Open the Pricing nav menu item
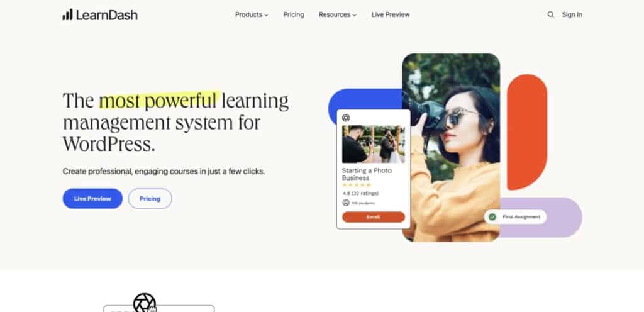 (x=294, y=14)
